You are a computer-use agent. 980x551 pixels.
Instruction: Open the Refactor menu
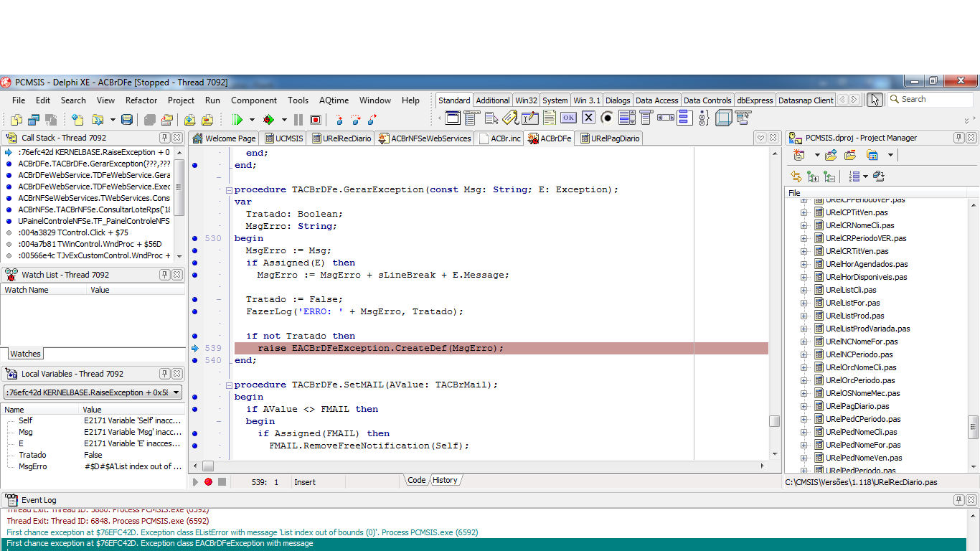click(x=141, y=100)
